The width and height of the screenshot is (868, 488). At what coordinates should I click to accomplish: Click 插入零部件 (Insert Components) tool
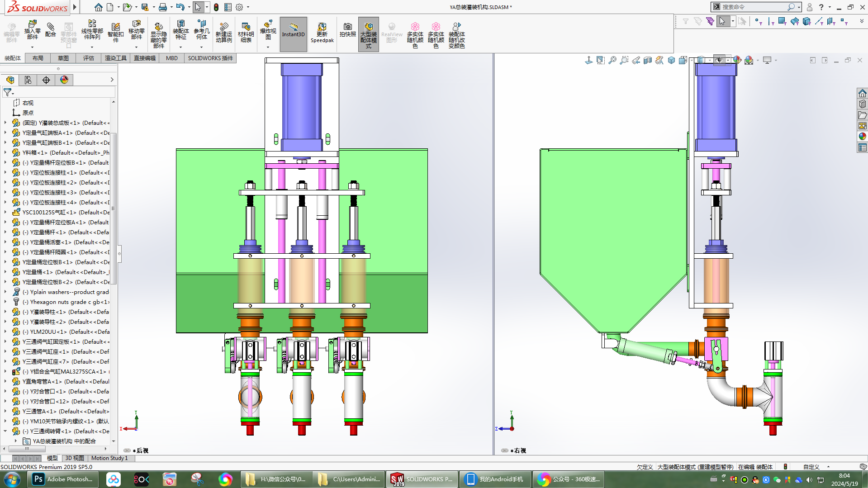(32, 31)
